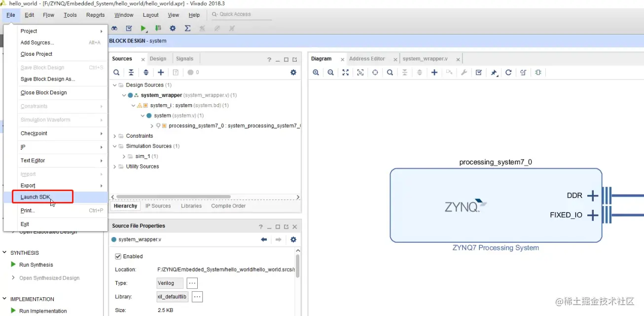Screen dimensions: 644x316
Task: Collapse system_i : system tree node
Action: 133,105
